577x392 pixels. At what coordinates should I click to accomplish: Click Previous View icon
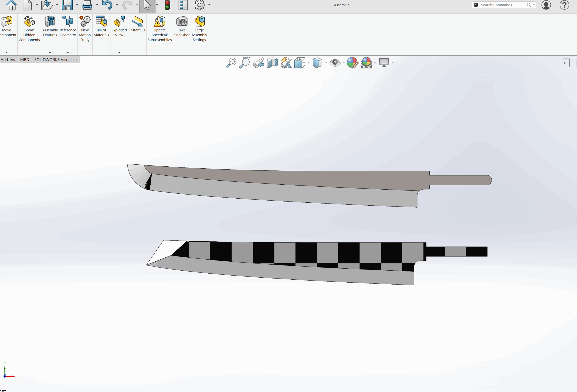tap(259, 63)
